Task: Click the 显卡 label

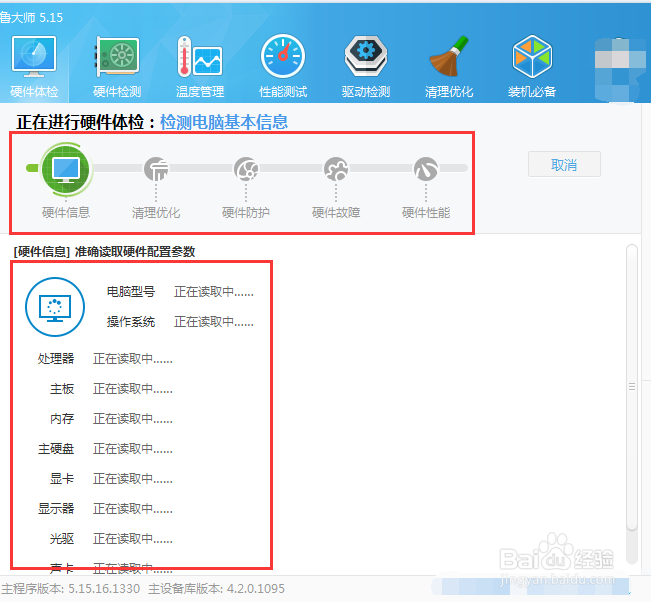Action: pyautogui.click(x=62, y=479)
